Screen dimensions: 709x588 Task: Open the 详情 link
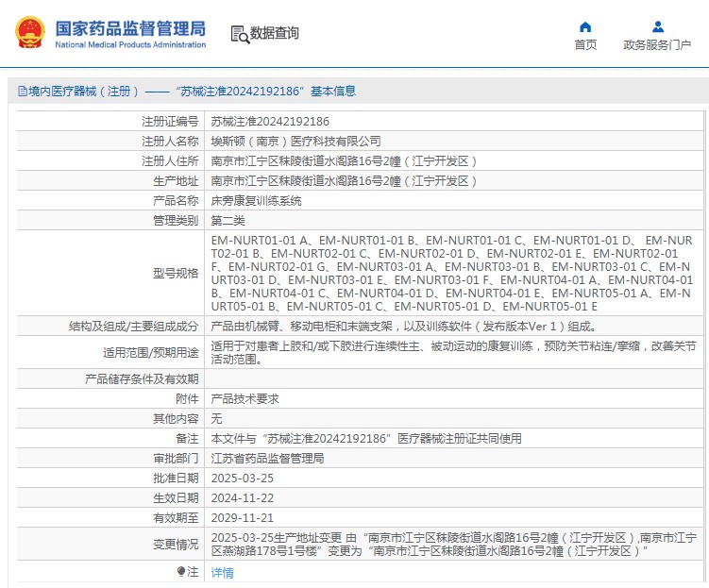(222, 572)
